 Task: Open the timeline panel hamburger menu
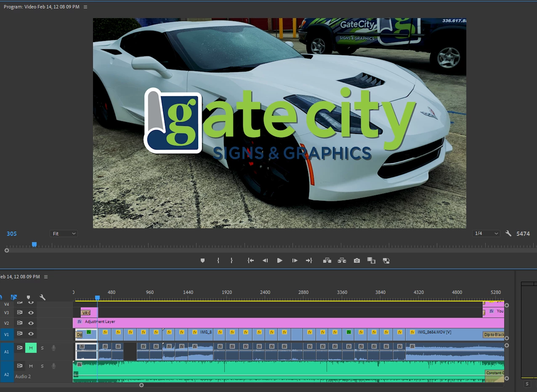46,277
